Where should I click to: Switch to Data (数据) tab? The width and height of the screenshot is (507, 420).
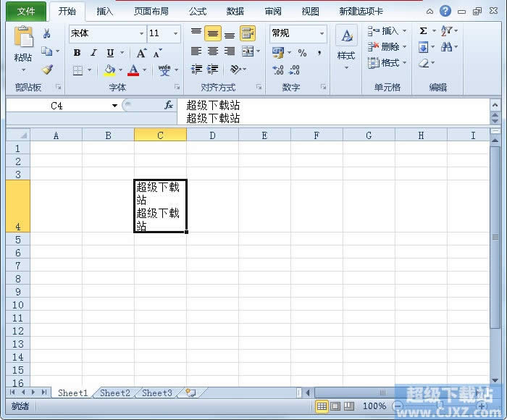point(235,12)
